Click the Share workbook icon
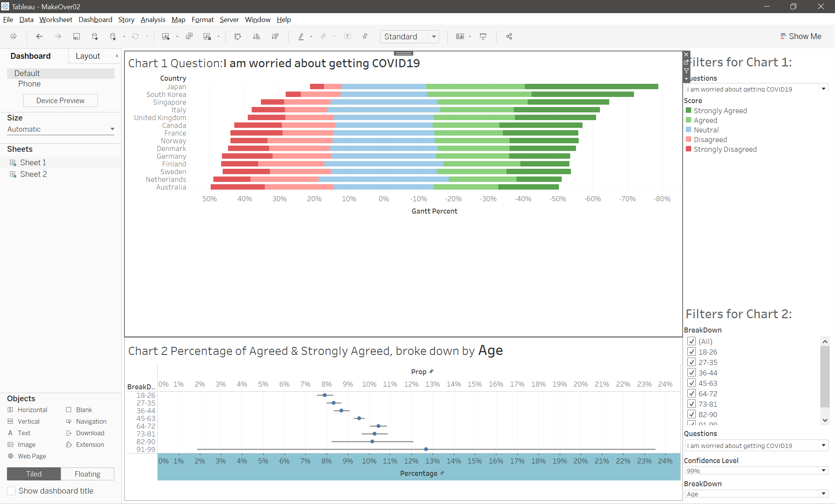 509,36
